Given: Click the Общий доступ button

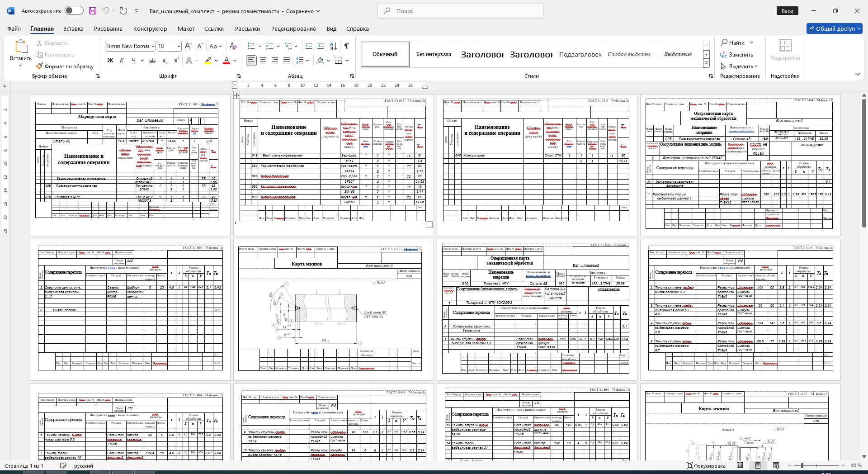Looking at the screenshot, I should click(834, 28).
